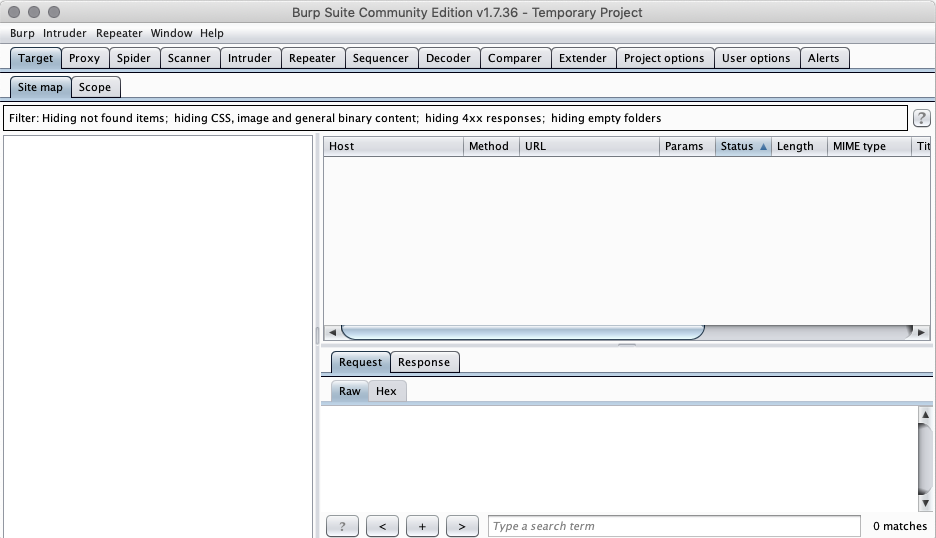The width and height of the screenshot is (936, 538).
Task: Click the search term input field
Action: point(674,526)
